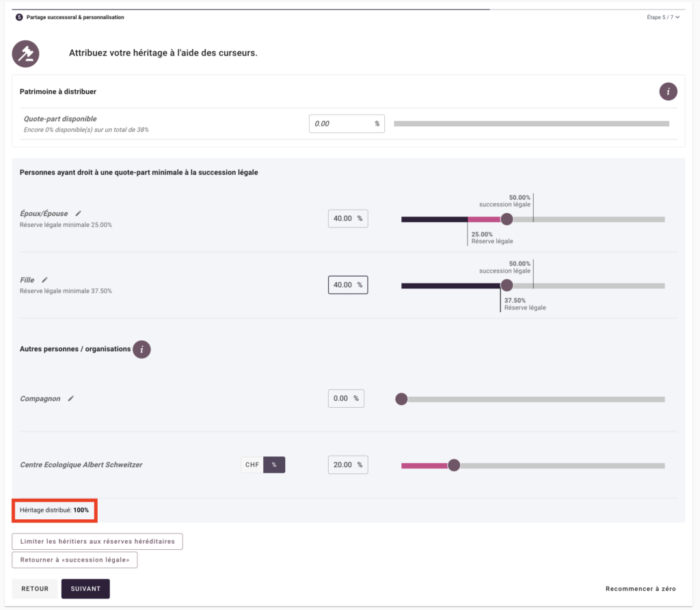Switch Centre Ecologique amount to CHF
Screen dimensions: 700x610
point(252,465)
